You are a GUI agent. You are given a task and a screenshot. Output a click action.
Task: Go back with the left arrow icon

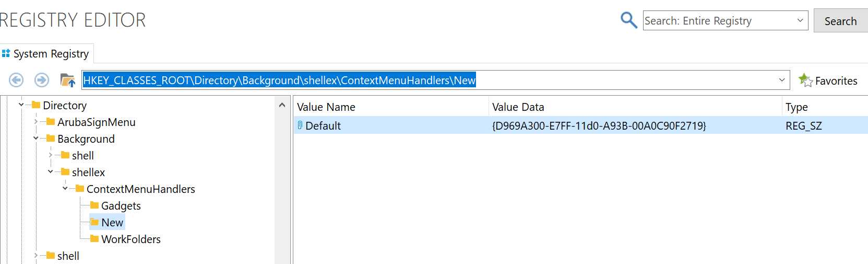(x=16, y=80)
